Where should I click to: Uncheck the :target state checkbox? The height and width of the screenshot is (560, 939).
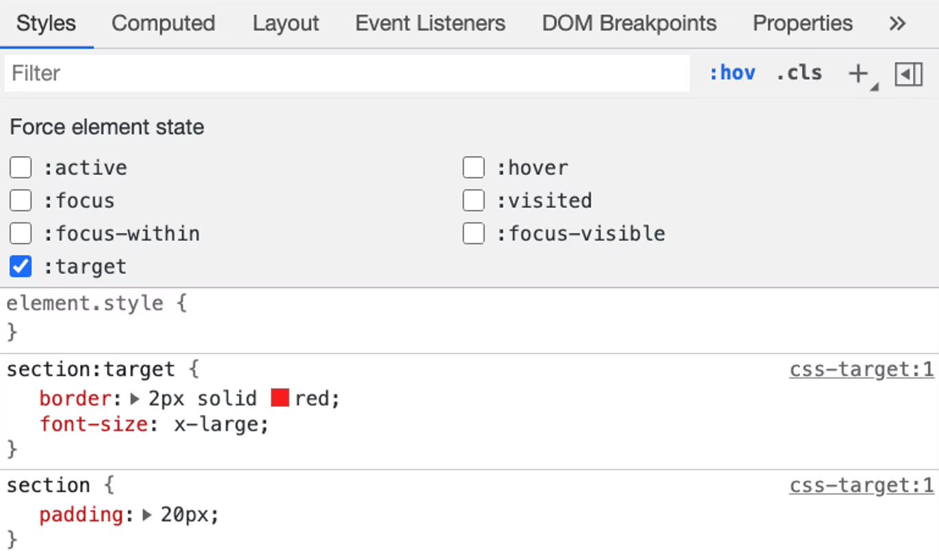(x=21, y=266)
